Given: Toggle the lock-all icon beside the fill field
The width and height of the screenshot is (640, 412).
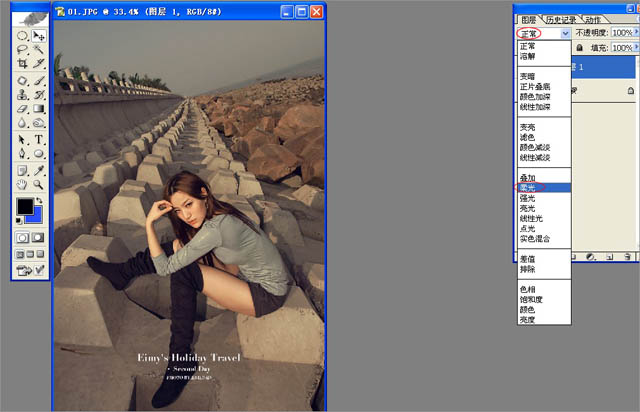Looking at the screenshot, I should coord(582,48).
